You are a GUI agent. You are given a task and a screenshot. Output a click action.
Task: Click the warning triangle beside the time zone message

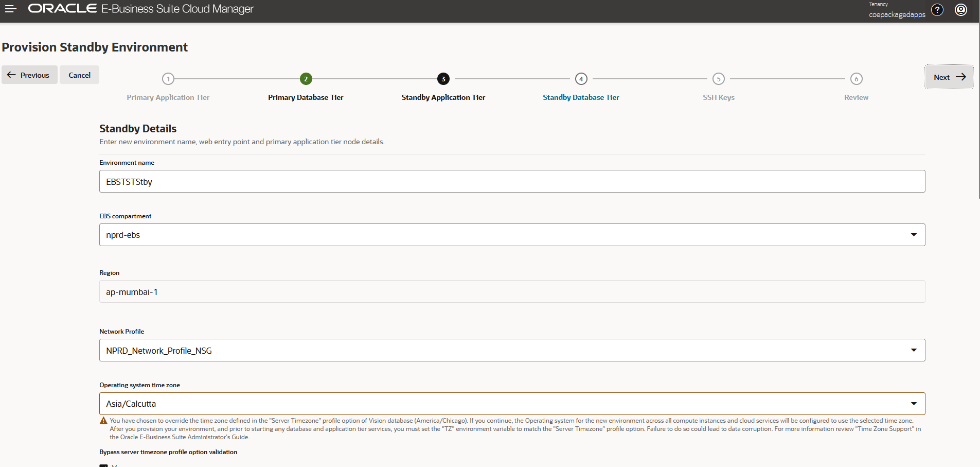pos(103,421)
